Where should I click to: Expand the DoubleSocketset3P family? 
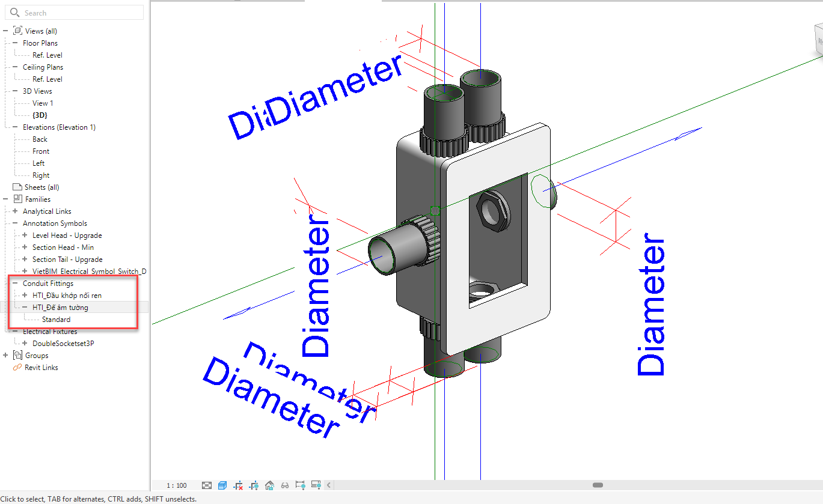click(25, 343)
